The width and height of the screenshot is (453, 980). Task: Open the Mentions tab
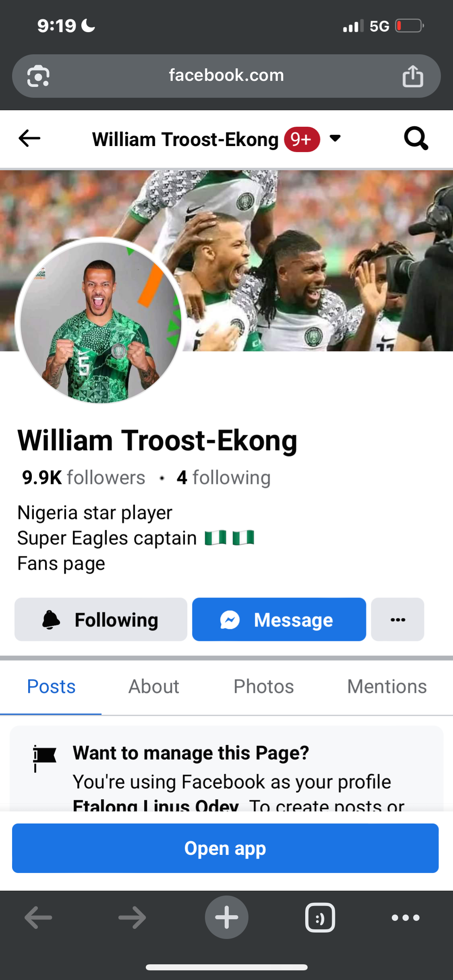(387, 686)
